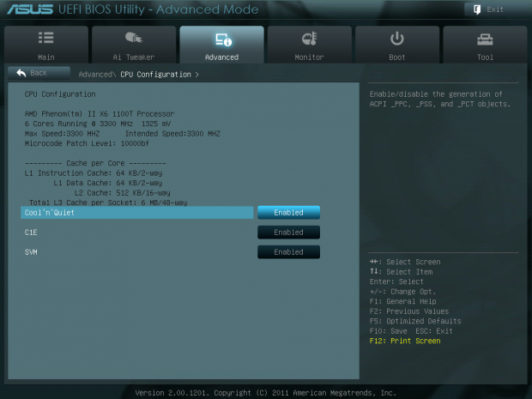
Task: Click the ASUS logo
Action: point(26,9)
